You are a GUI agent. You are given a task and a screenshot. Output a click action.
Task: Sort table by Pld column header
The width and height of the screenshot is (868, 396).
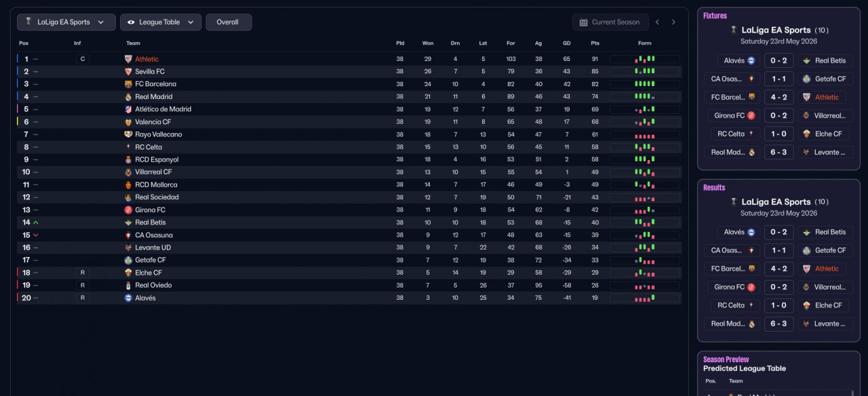(x=400, y=43)
